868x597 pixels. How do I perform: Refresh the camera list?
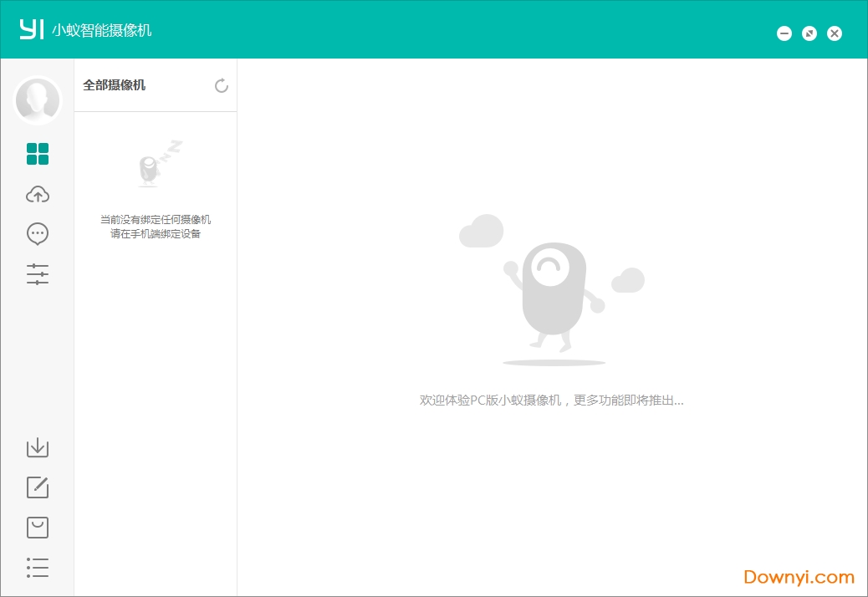221,85
